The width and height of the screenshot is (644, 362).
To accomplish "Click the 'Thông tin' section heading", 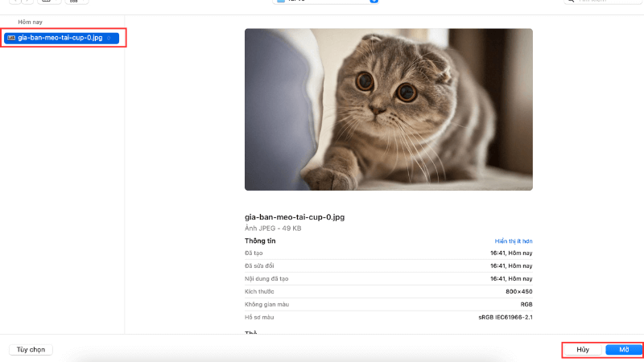I will coord(260,241).
